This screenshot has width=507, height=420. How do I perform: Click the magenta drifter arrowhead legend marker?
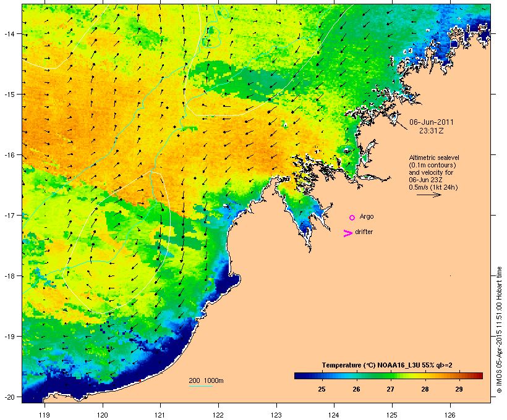click(347, 233)
